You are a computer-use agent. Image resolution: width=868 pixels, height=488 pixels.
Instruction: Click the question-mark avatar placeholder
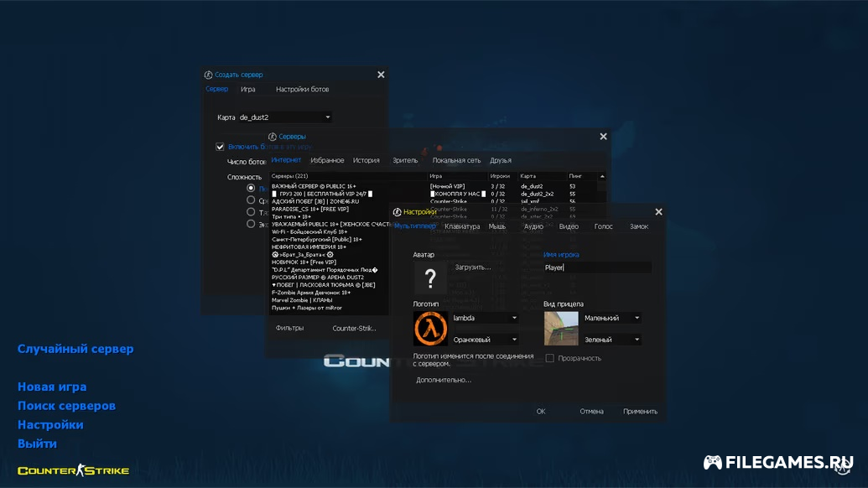430,278
